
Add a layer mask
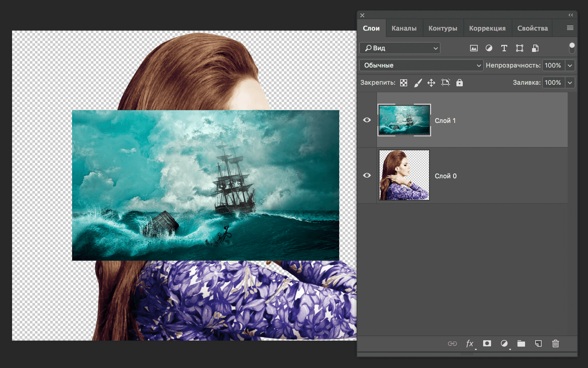click(487, 343)
